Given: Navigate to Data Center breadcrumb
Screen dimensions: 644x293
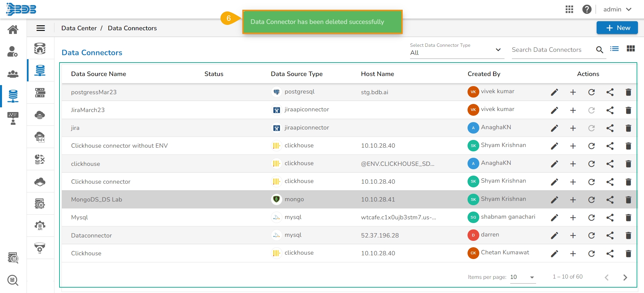Looking at the screenshot, I should pyautogui.click(x=79, y=28).
